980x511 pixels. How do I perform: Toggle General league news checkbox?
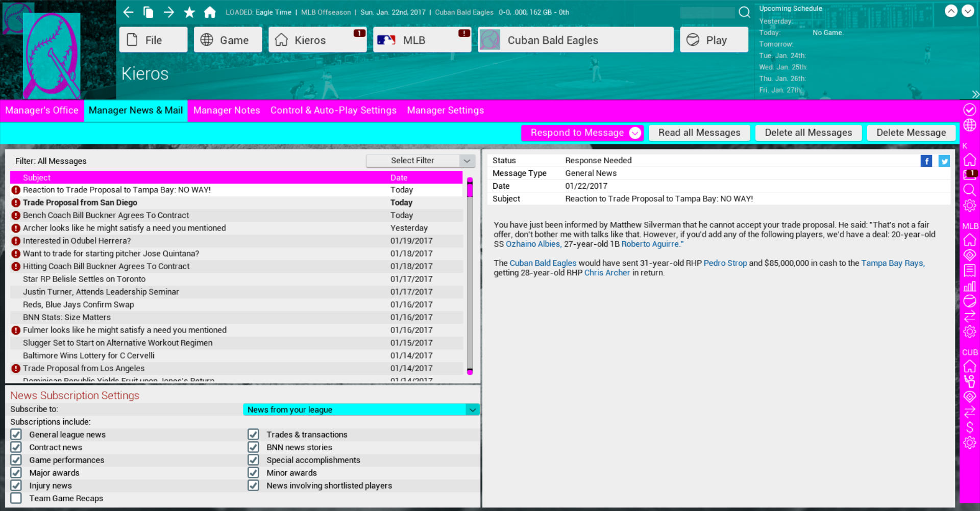pyautogui.click(x=16, y=434)
